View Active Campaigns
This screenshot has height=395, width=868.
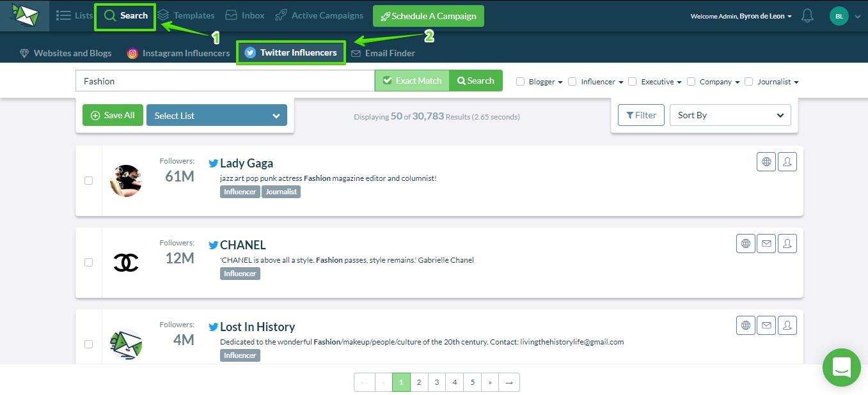coord(319,15)
